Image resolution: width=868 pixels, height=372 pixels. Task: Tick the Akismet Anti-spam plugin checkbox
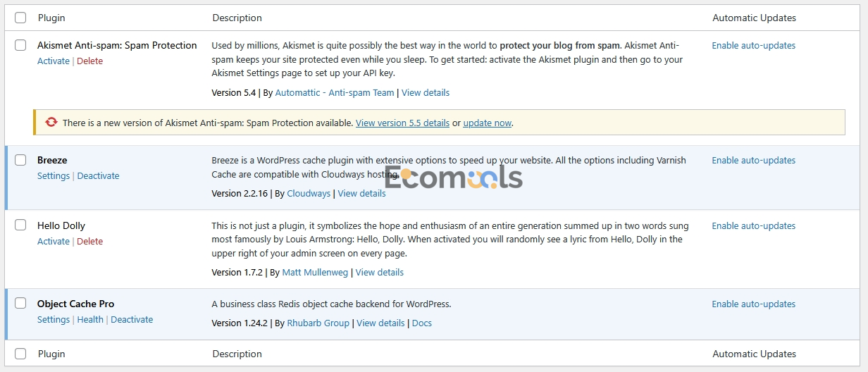pos(20,45)
